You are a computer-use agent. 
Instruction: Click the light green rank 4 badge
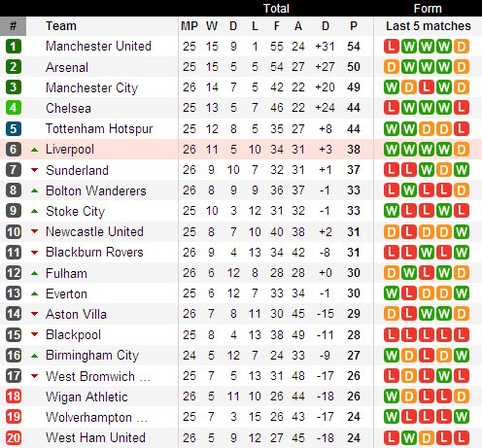click(x=14, y=108)
